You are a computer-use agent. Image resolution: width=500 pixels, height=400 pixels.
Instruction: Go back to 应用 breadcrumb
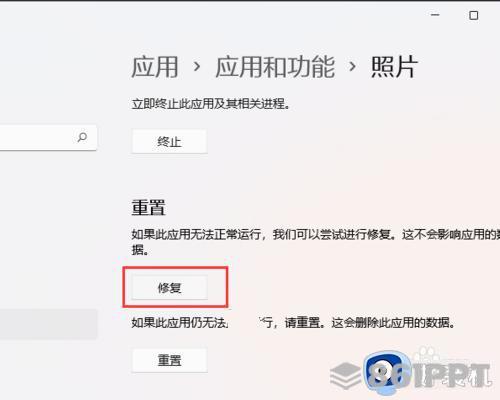point(155,67)
